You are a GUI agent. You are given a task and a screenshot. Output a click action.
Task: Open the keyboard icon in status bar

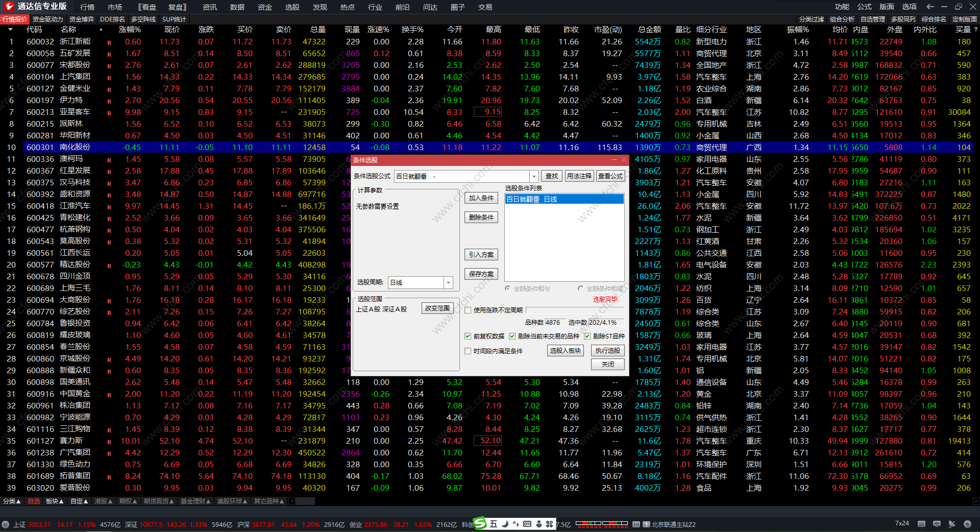tap(921, 524)
